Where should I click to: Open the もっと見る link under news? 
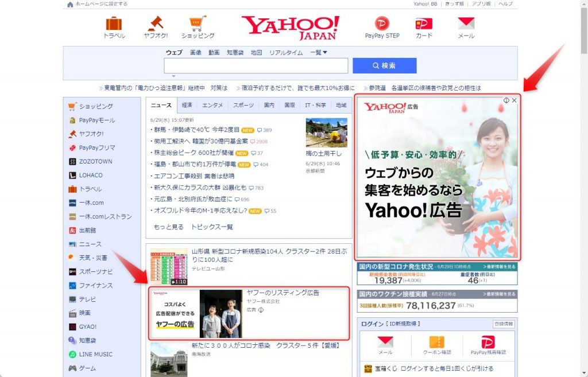[168, 227]
